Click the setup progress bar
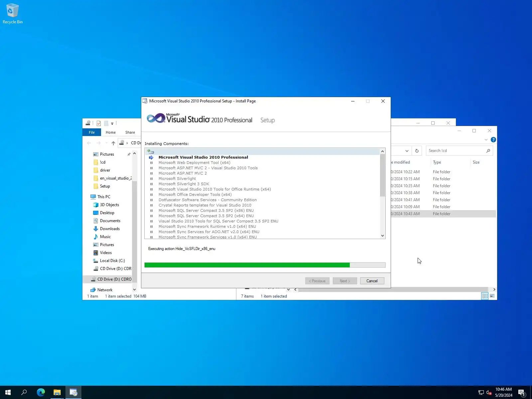The width and height of the screenshot is (532, 399). click(x=265, y=265)
